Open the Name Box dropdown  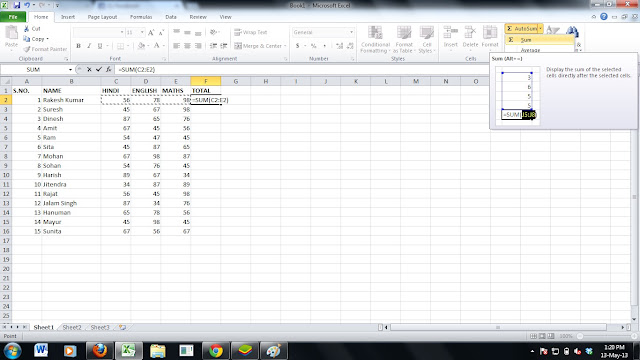tap(70, 69)
